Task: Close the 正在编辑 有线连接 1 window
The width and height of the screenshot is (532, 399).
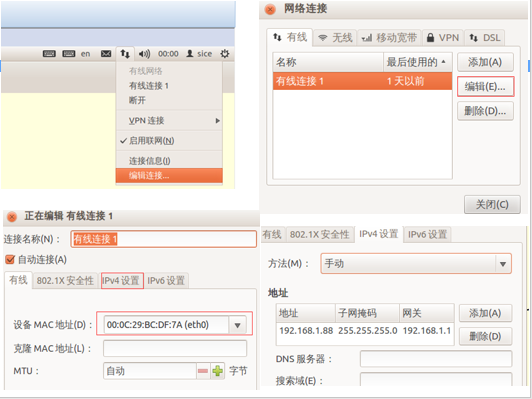Action: [x=12, y=216]
